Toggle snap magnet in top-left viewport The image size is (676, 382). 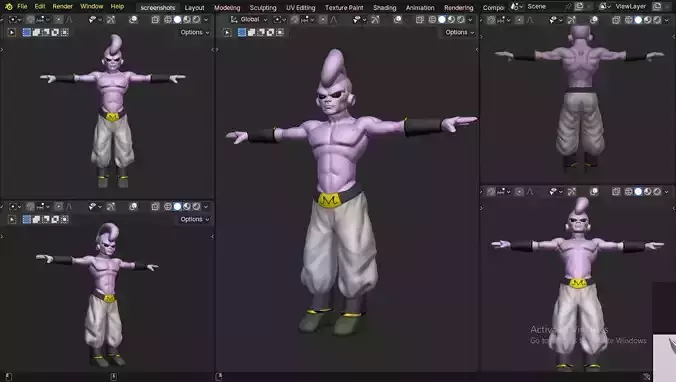point(30,19)
